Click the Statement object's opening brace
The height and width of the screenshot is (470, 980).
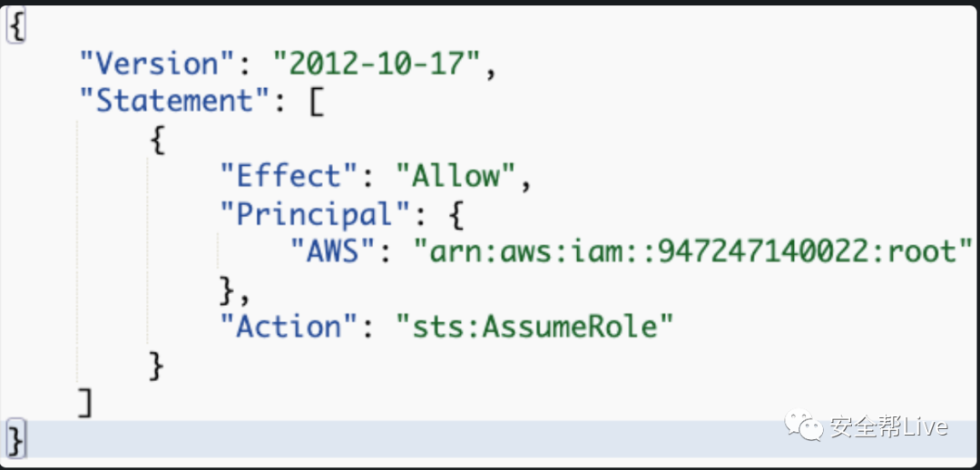(158, 141)
